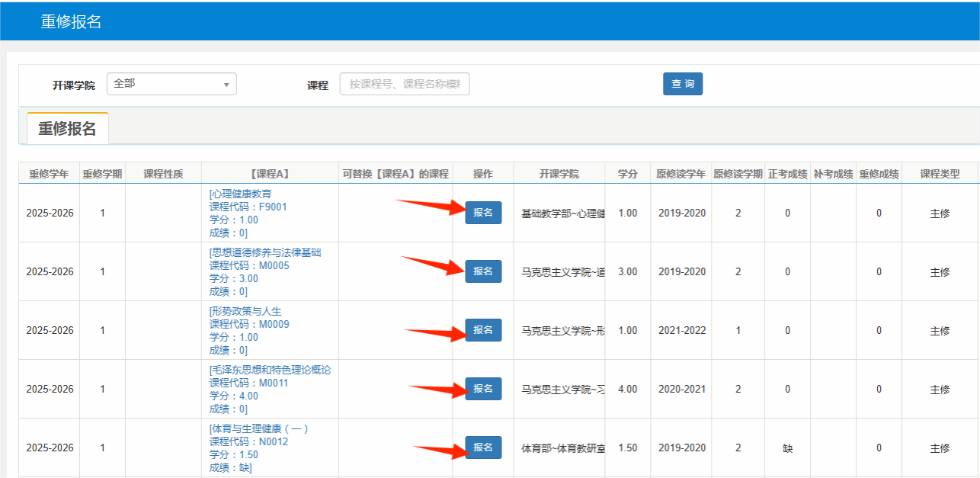The image size is (980, 478).
Task: Open the 心理健康教育 course link
Action: [241, 194]
